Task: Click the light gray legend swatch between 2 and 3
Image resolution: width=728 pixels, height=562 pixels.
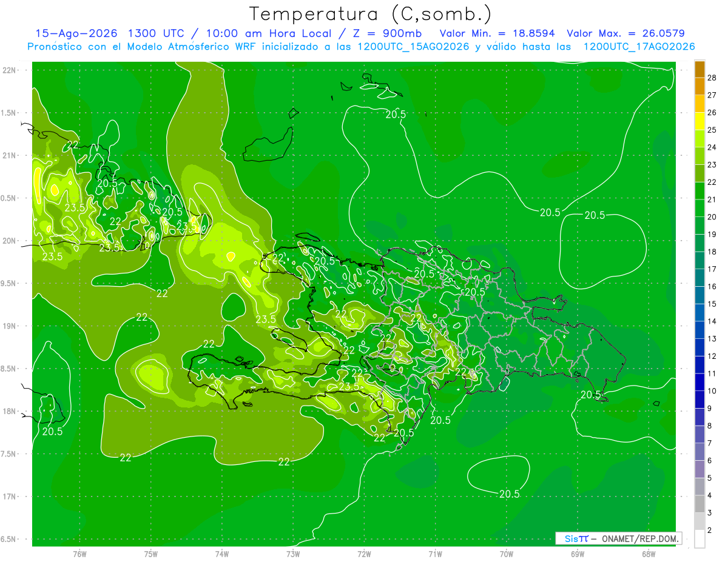Action: point(700,521)
